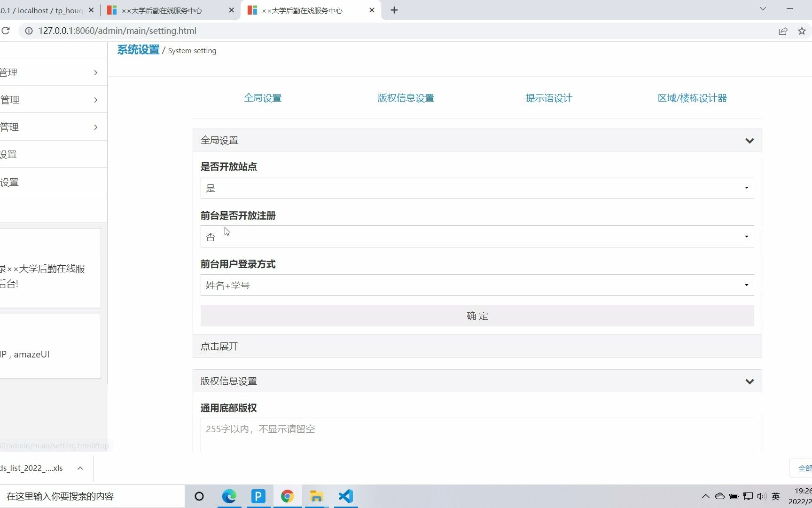This screenshot has width=812, height=508.
Task: Jump to 提示语设计 section link
Action: click(x=549, y=98)
